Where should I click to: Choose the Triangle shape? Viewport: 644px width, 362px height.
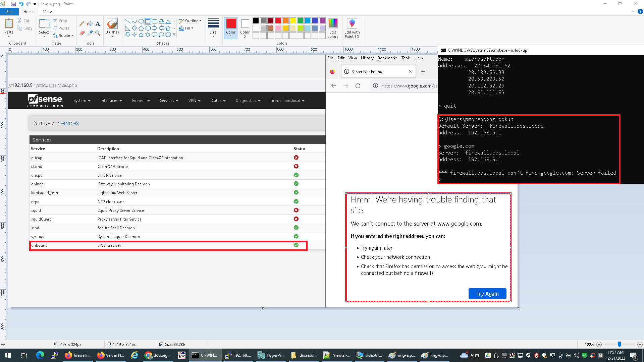click(x=168, y=21)
